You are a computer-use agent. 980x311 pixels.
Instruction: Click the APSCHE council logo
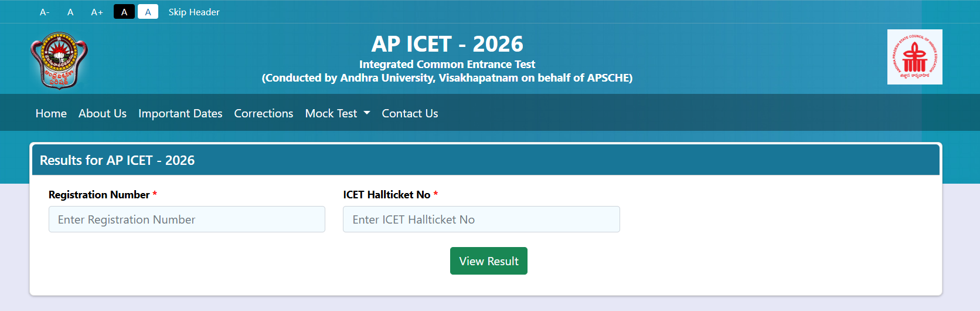[914, 57]
